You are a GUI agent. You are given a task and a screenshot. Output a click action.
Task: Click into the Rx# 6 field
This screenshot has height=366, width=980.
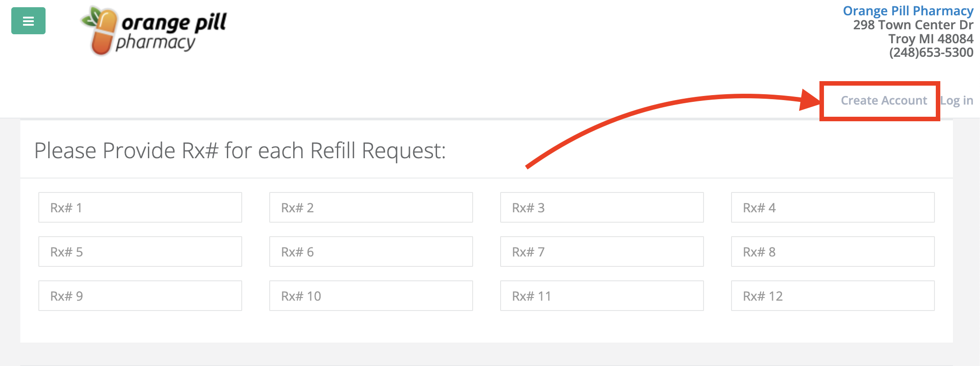(x=371, y=252)
